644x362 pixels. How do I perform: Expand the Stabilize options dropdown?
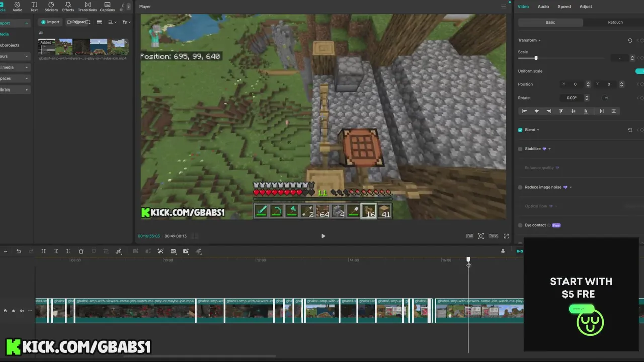tap(549, 149)
